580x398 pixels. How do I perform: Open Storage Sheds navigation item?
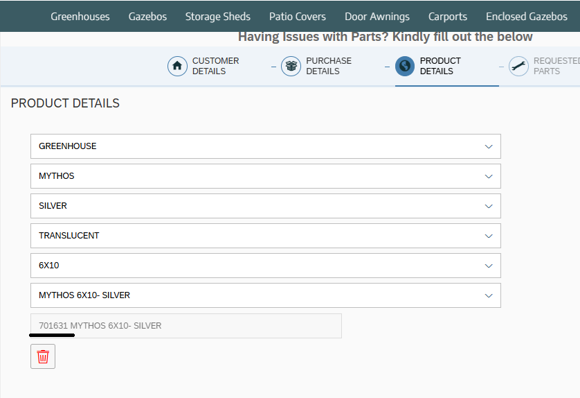tap(218, 17)
